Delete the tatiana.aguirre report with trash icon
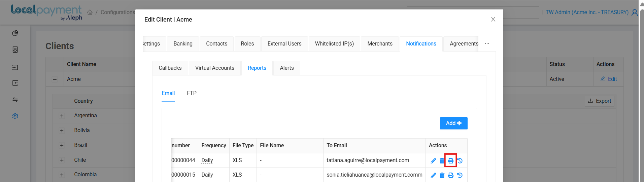Image resolution: width=644 pixels, height=182 pixels. [442, 161]
